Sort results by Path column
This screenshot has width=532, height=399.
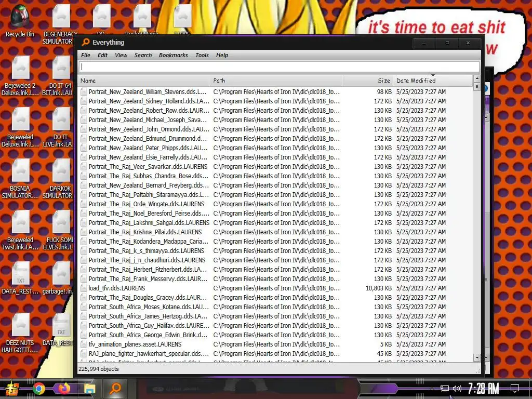276,81
